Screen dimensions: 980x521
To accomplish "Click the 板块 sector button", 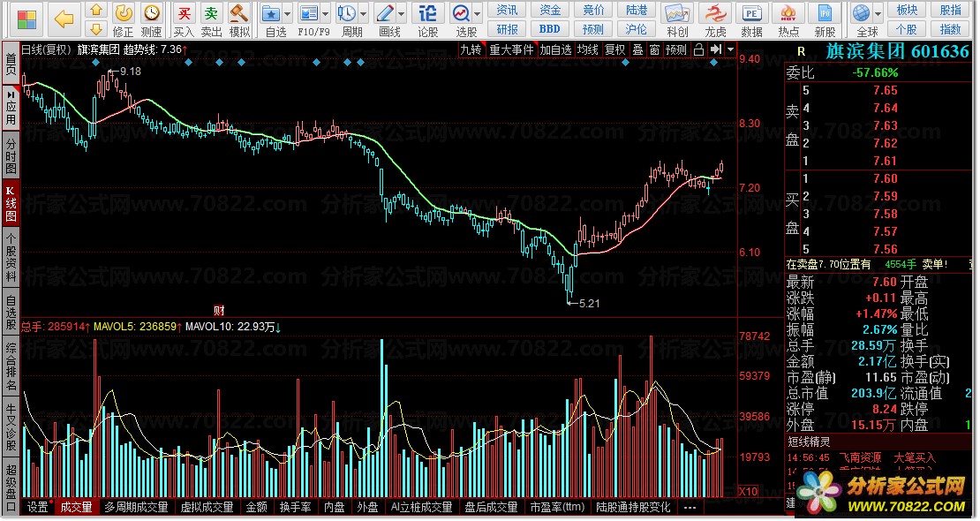I will pos(907,10).
